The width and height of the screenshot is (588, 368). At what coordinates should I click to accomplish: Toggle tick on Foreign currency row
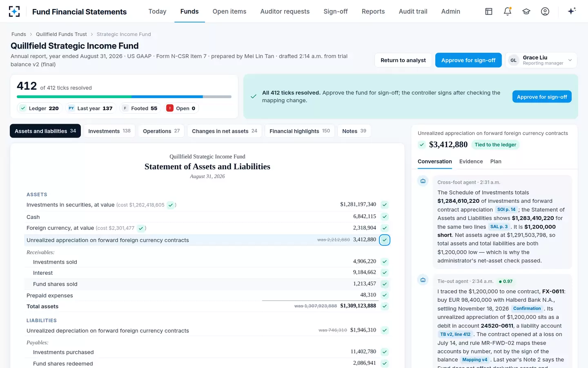[x=385, y=228]
